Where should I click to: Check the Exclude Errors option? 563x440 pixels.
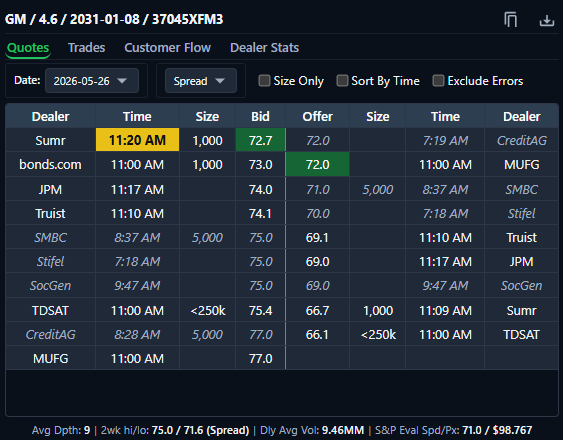pos(438,81)
